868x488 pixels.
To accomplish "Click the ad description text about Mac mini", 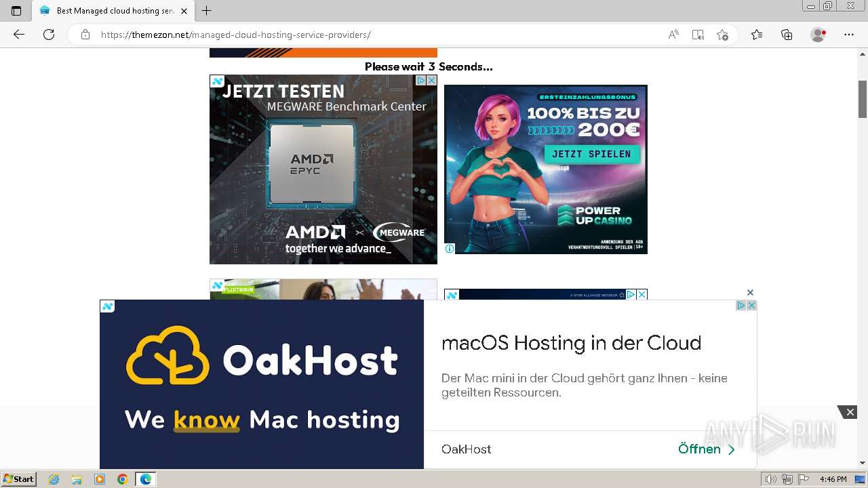I will coord(585,385).
